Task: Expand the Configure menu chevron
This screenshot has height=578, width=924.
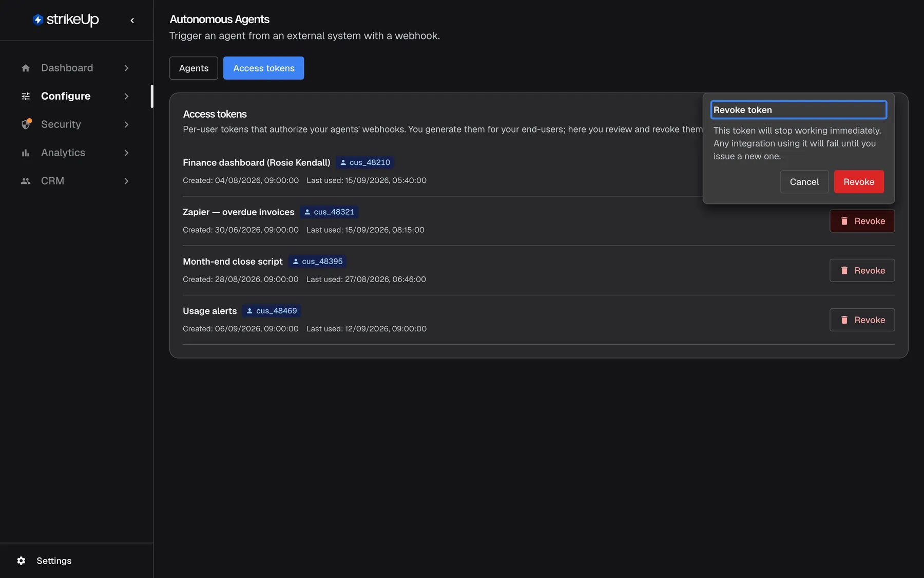Action: point(126,96)
